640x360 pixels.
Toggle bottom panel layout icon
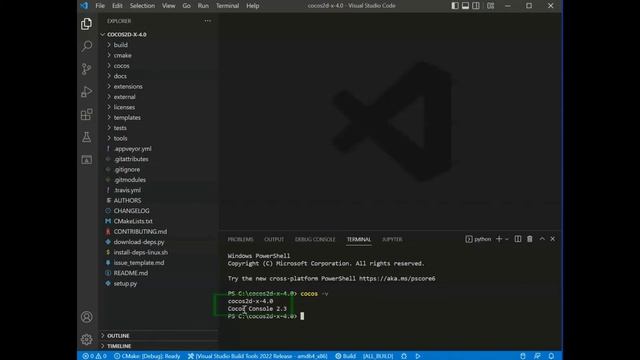pyautogui.click(x=465, y=6)
